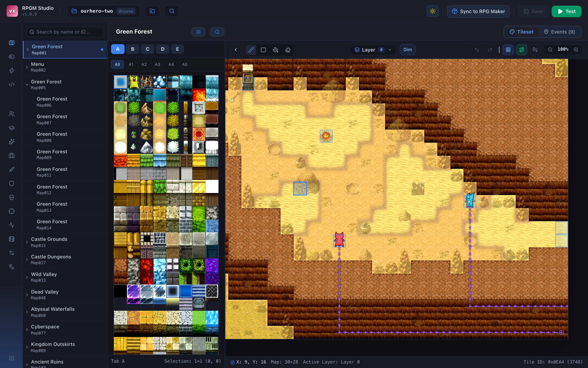Select the flood fill bucket tool

tap(276, 50)
